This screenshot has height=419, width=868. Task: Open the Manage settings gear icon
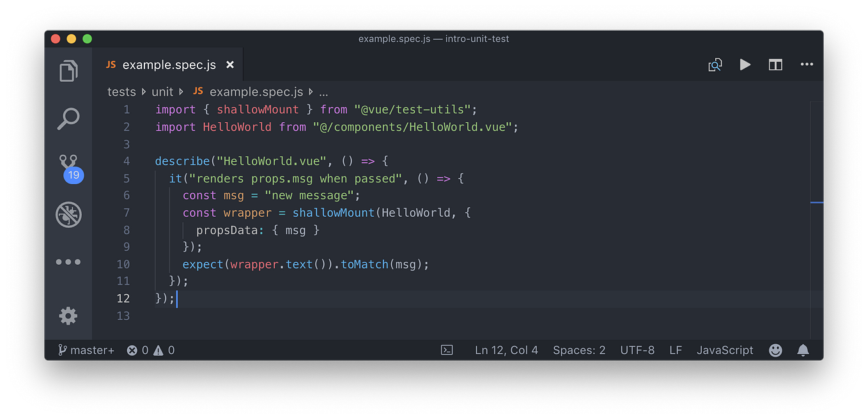tap(68, 316)
